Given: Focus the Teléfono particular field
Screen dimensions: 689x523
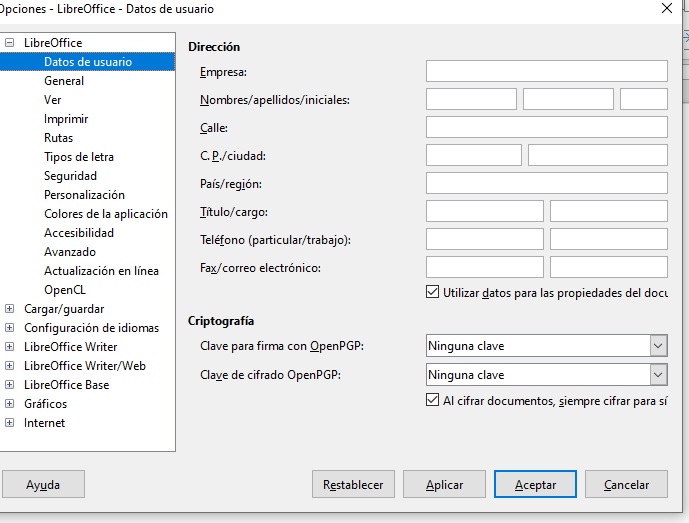Looking at the screenshot, I should (485, 239).
